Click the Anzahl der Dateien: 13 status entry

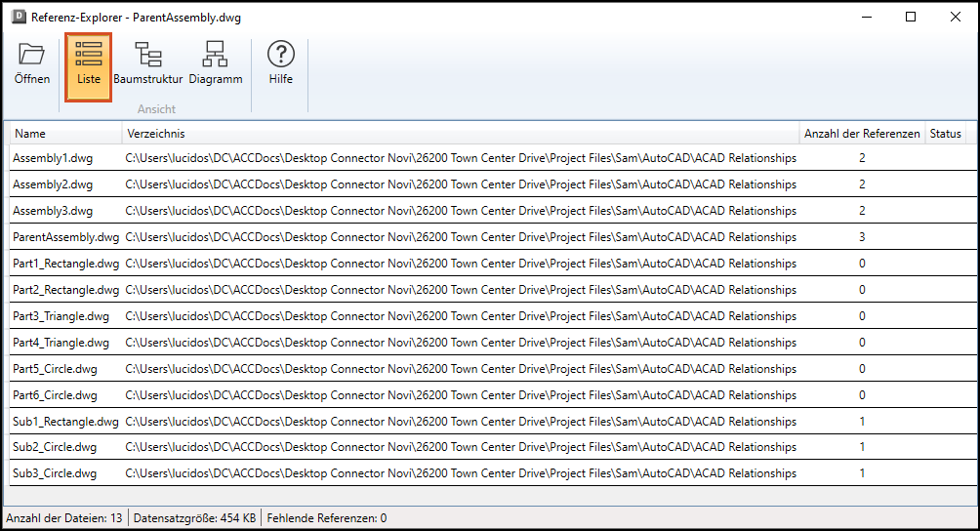point(64,518)
